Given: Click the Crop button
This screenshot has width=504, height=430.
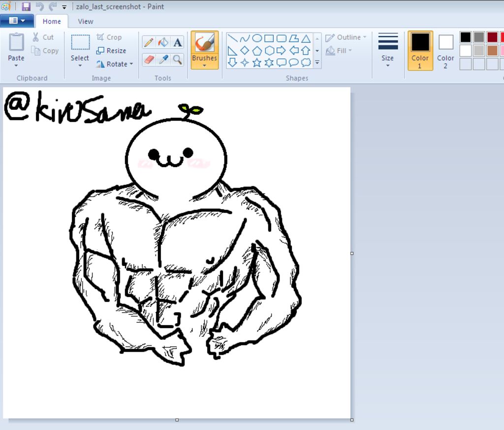Looking at the screenshot, I should [109, 37].
